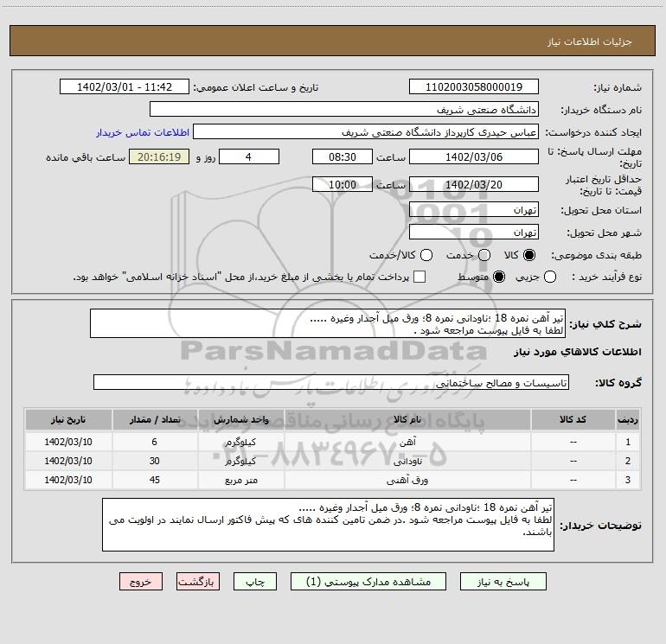Click the آهن item name cell

coord(407,442)
